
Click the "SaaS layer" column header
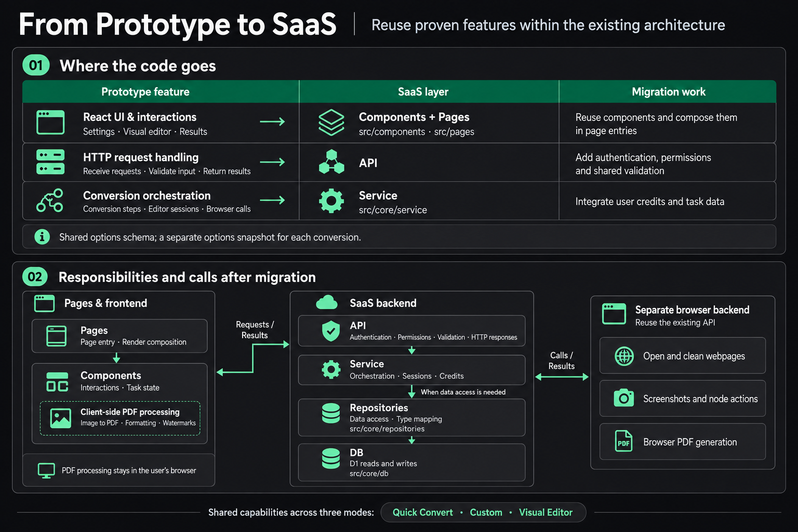[x=423, y=92]
